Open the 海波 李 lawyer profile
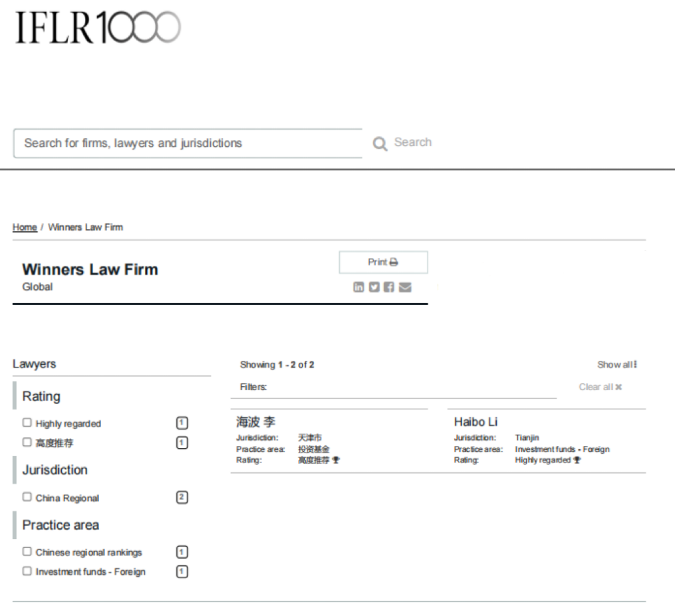The width and height of the screenshot is (675, 616). click(x=256, y=422)
